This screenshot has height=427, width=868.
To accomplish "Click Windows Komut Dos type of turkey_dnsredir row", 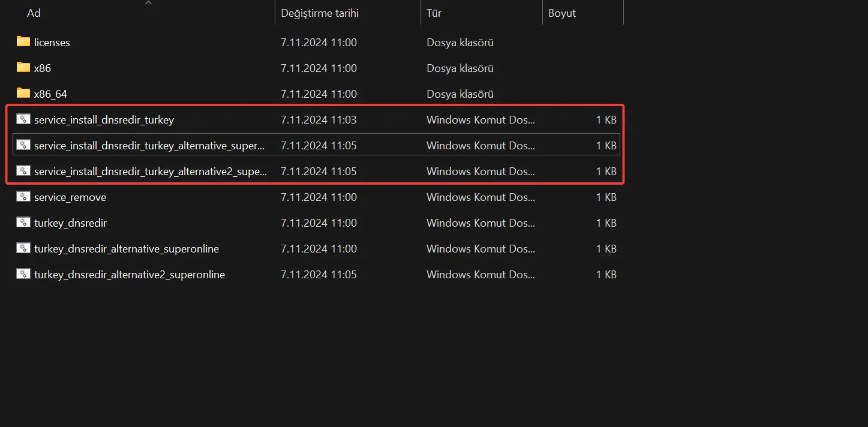I will [480, 223].
